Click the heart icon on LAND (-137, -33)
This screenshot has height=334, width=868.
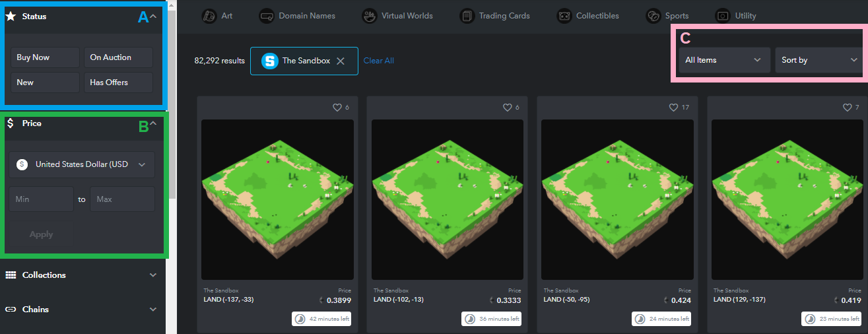tap(337, 108)
